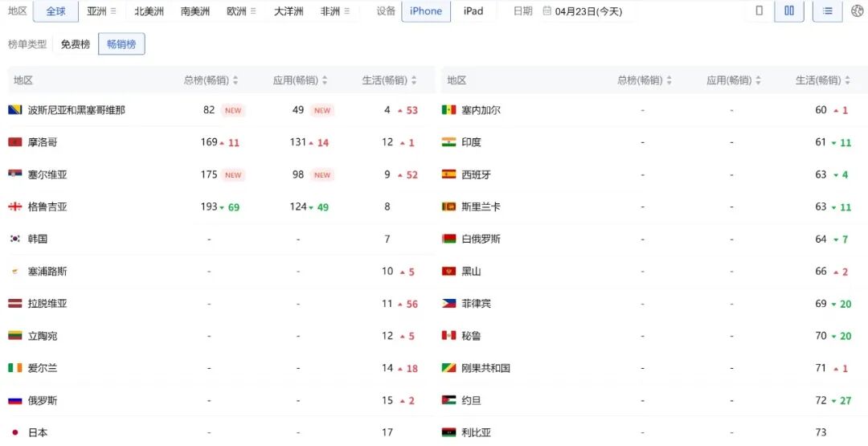Open the date picker 04月23日(今天)

pos(583,11)
